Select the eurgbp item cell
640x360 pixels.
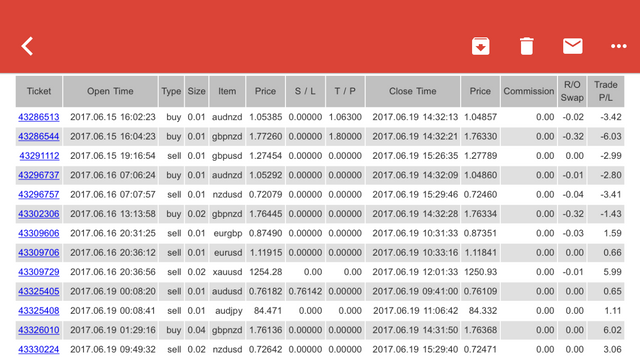(x=228, y=233)
